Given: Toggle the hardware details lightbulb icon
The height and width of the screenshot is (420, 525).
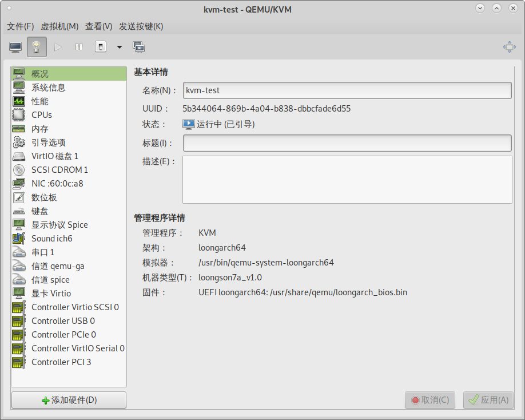Looking at the screenshot, I should point(37,47).
